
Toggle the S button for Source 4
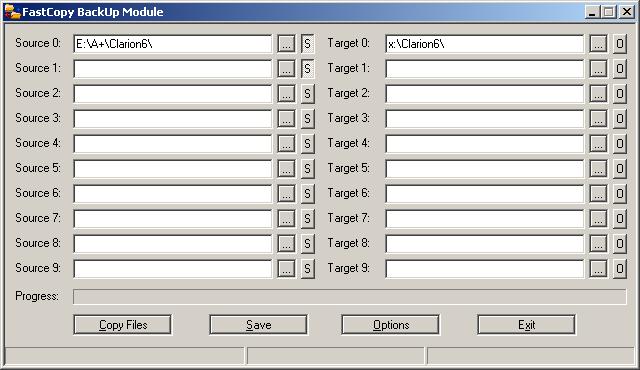click(308, 144)
